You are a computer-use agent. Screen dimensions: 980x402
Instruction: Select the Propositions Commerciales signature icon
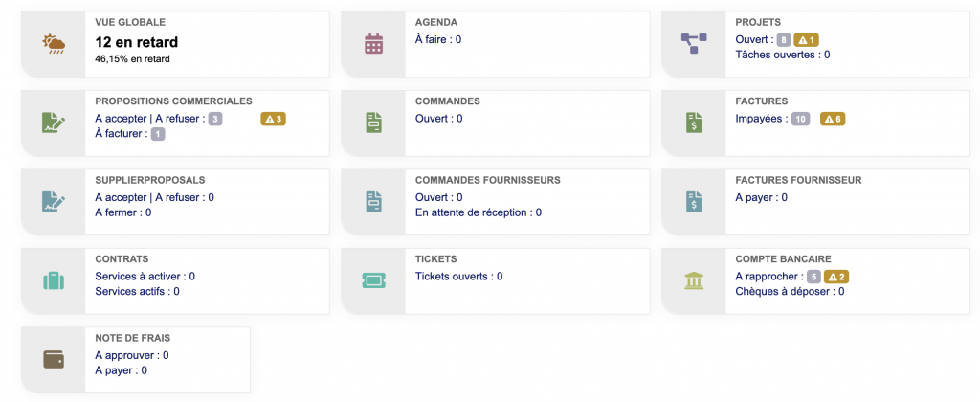click(x=54, y=122)
